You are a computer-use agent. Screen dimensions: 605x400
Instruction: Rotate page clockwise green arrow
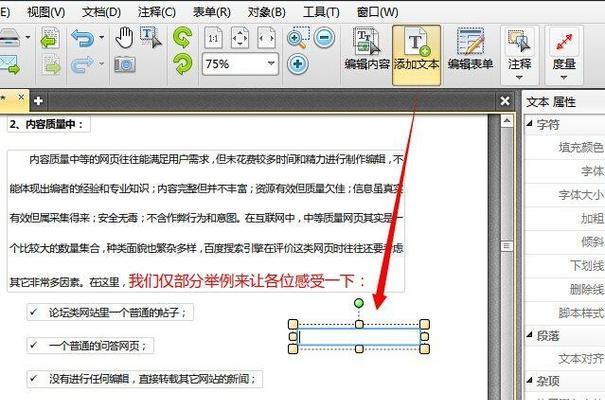point(183,64)
